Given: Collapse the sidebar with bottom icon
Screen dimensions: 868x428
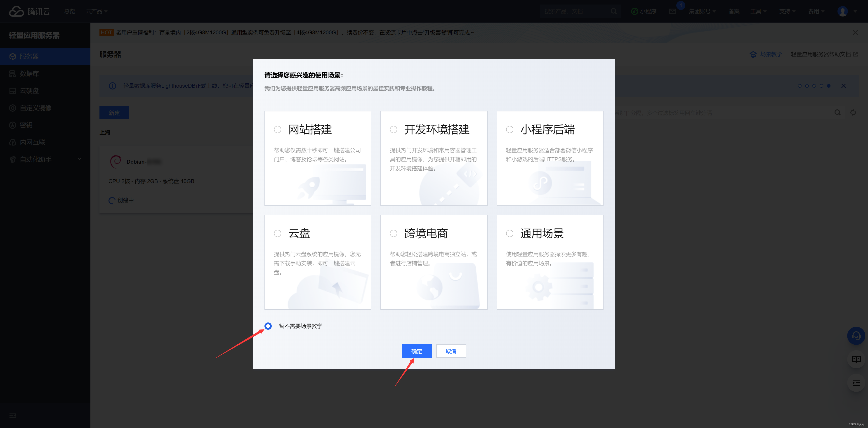Looking at the screenshot, I should coord(13,415).
